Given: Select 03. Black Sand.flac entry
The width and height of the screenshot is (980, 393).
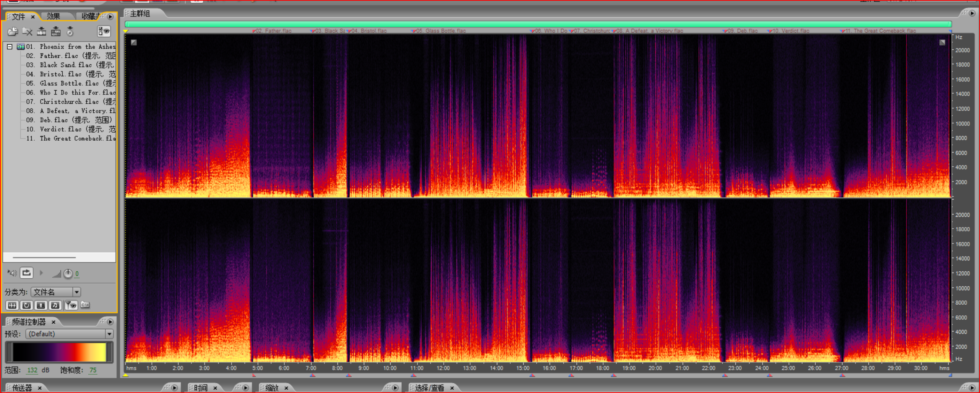Looking at the screenshot, I should pyautogui.click(x=71, y=65).
